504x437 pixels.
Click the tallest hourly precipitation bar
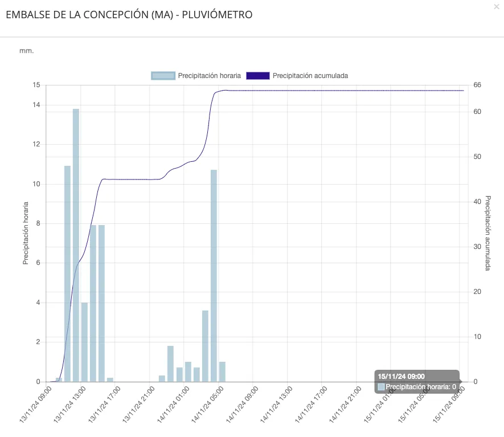coord(76,245)
